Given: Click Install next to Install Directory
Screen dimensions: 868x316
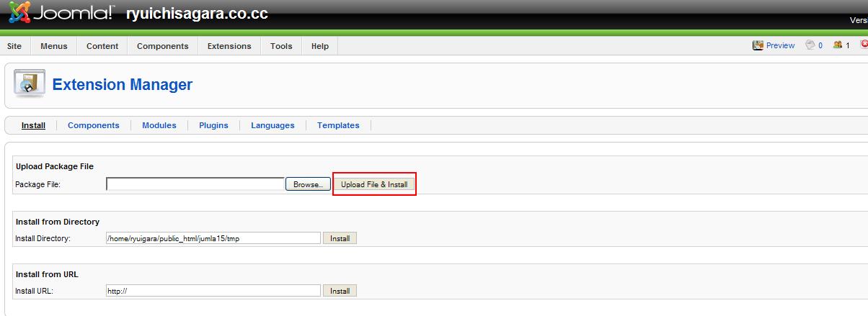Looking at the screenshot, I should tap(340, 238).
